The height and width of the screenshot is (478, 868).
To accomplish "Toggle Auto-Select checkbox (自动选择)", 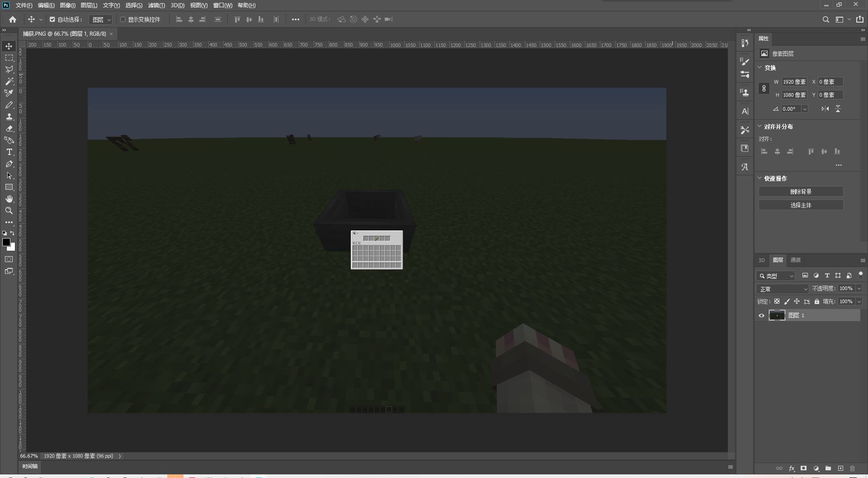I will (x=52, y=19).
